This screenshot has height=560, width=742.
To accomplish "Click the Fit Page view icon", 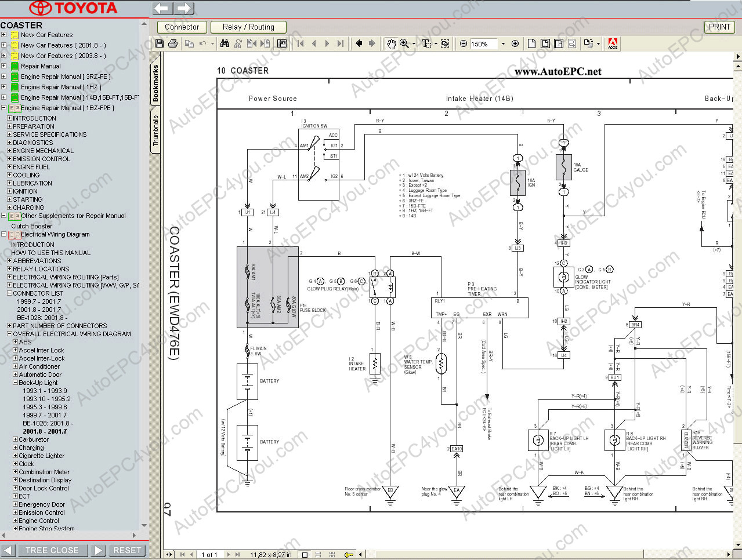I will tap(545, 43).
